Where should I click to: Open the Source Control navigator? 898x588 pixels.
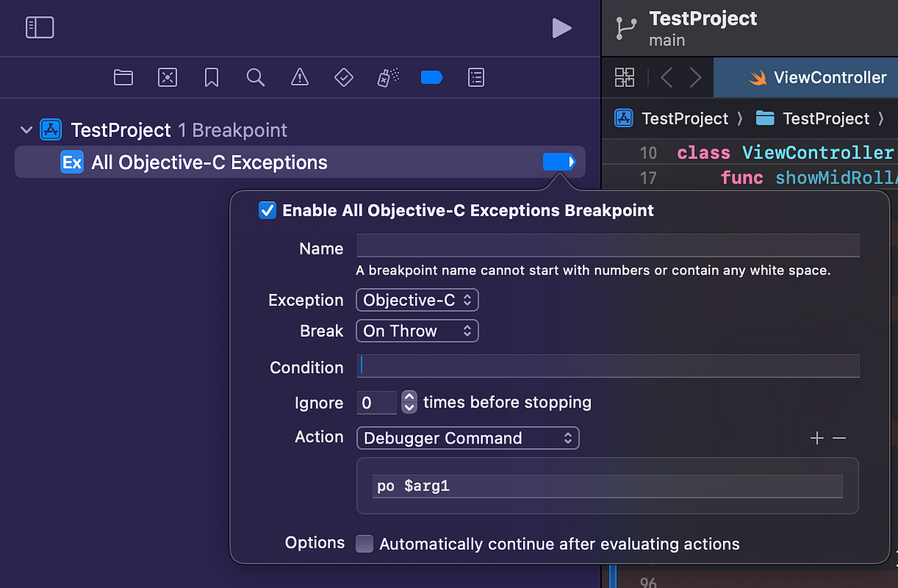pos(168,77)
